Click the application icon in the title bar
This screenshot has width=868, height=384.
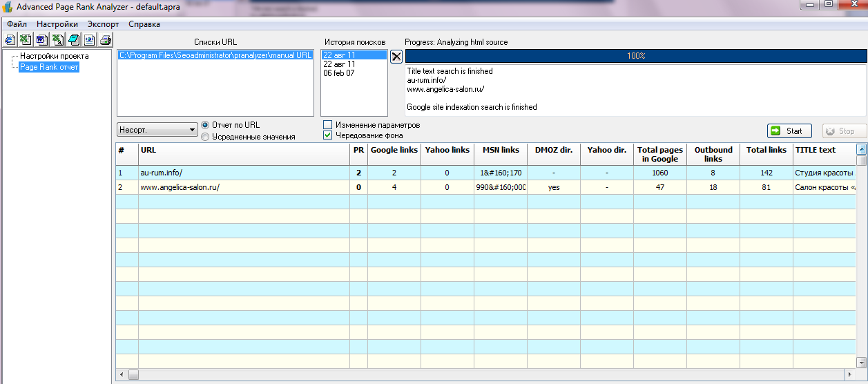[8, 6]
